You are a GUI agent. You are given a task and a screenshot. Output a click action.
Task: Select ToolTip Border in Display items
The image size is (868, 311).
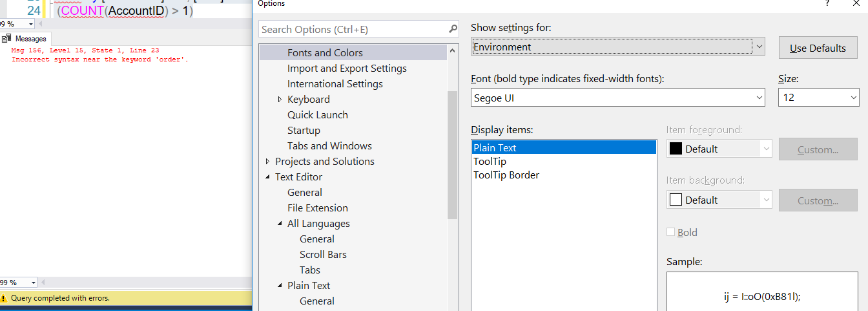(x=506, y=175)
